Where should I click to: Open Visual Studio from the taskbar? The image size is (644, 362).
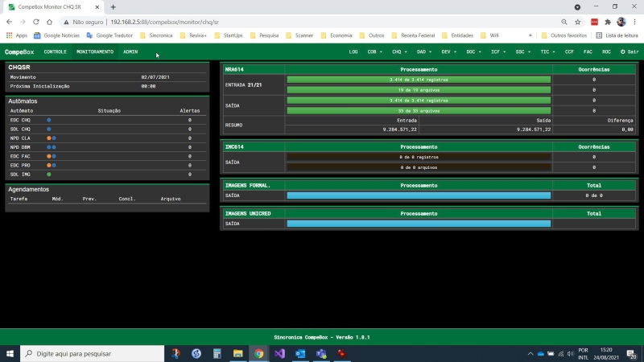tap(279, 353)
